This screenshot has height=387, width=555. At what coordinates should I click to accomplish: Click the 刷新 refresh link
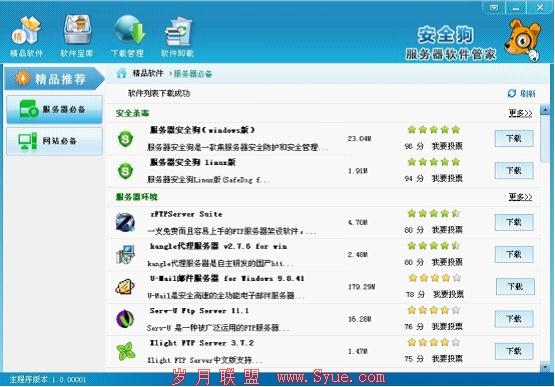click(527, 93)
